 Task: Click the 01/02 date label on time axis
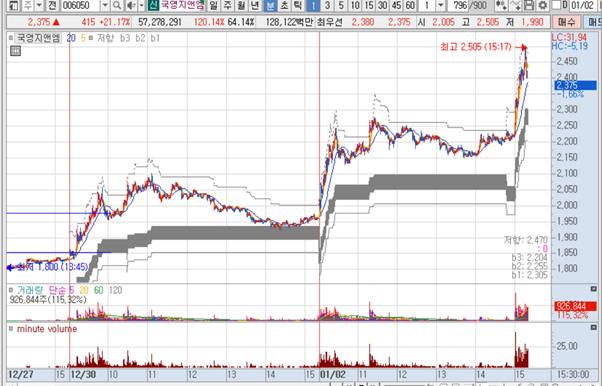coord(332,374)
